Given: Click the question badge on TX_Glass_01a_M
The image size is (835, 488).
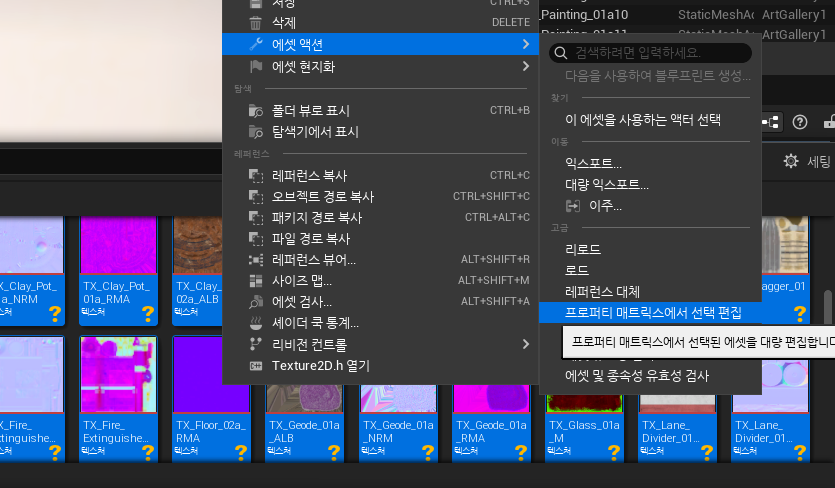Looking at the screenshot, I should pyautogui.click(x=613, y=452).
